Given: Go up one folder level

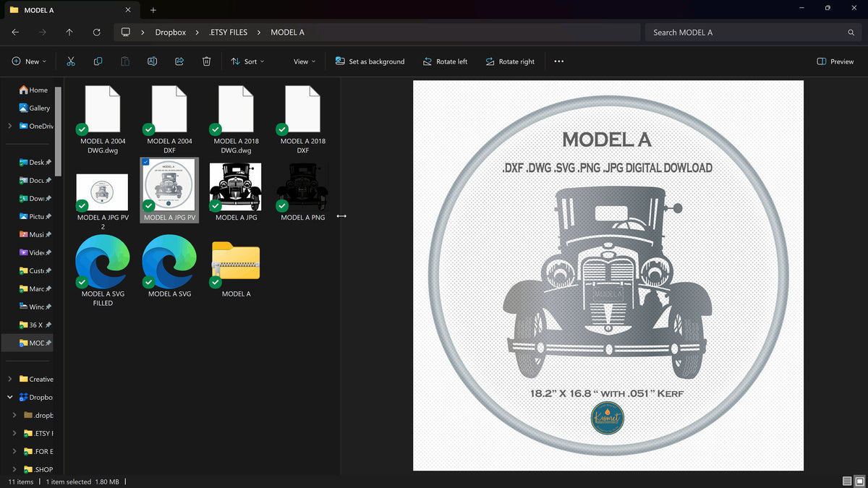Looking at the screenshot, I should click(x=69, y=33).
